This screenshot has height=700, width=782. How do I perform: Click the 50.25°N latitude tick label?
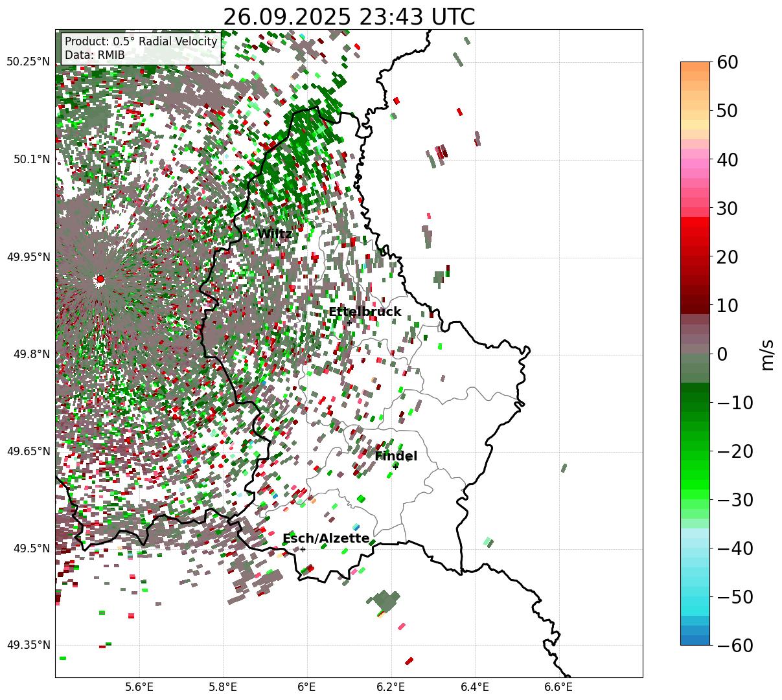[x=28, y=62]
